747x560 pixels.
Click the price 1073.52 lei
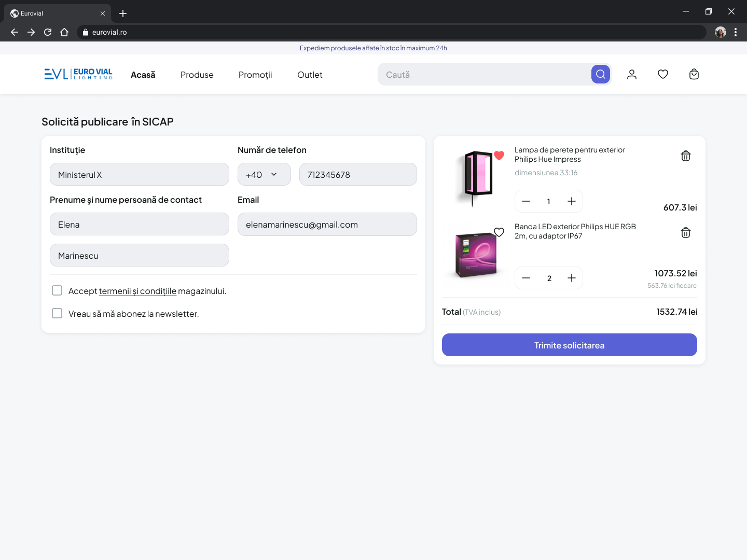[x=675, y=273]
